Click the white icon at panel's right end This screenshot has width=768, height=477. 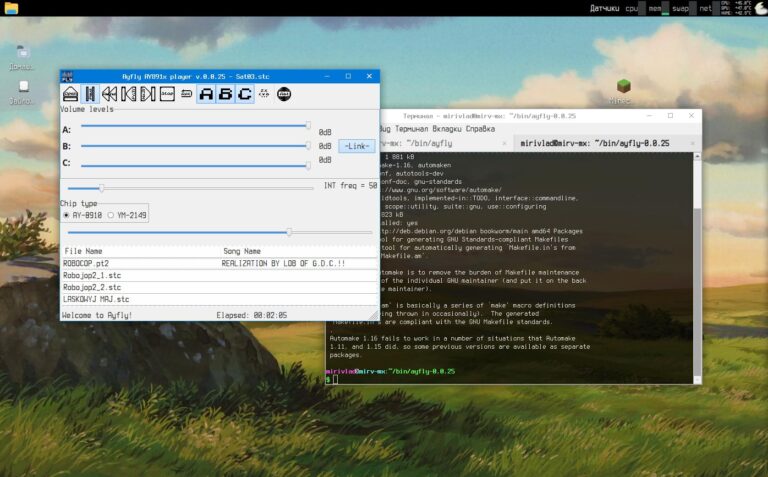761,8
